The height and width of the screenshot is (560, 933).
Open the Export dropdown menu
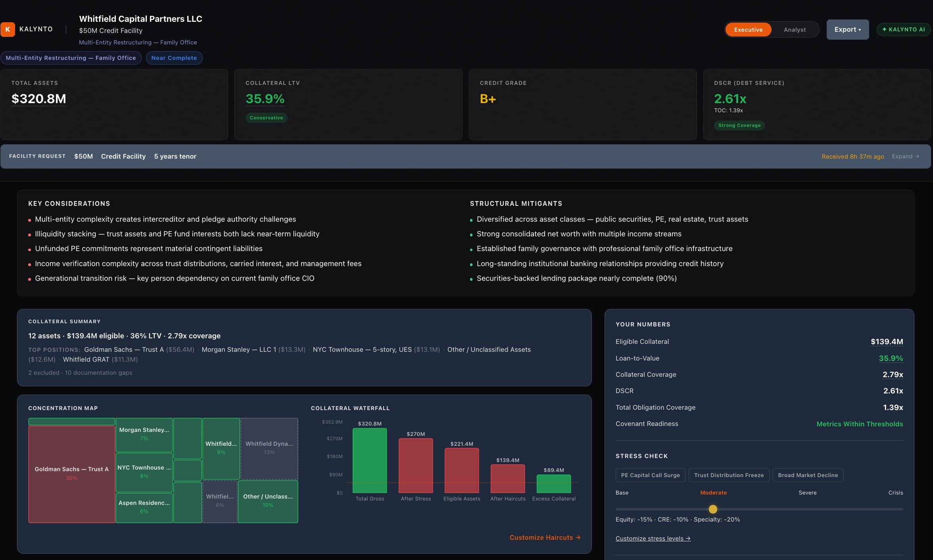coord(848,30)
